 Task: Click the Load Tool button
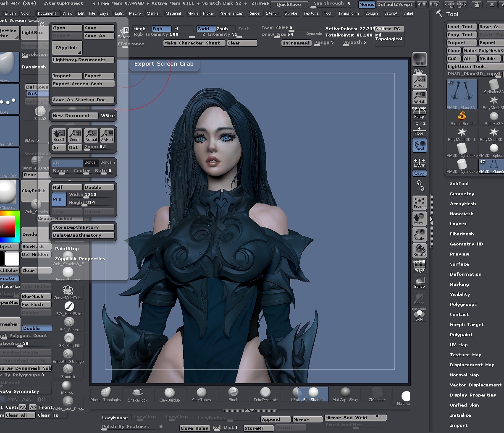tap(462, 27)
